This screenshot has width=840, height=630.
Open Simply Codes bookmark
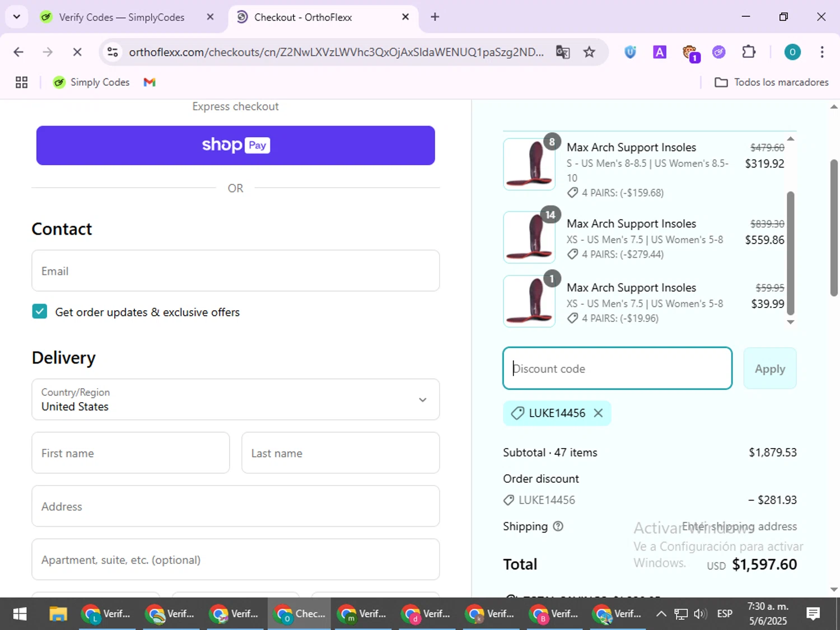point(91,82)
